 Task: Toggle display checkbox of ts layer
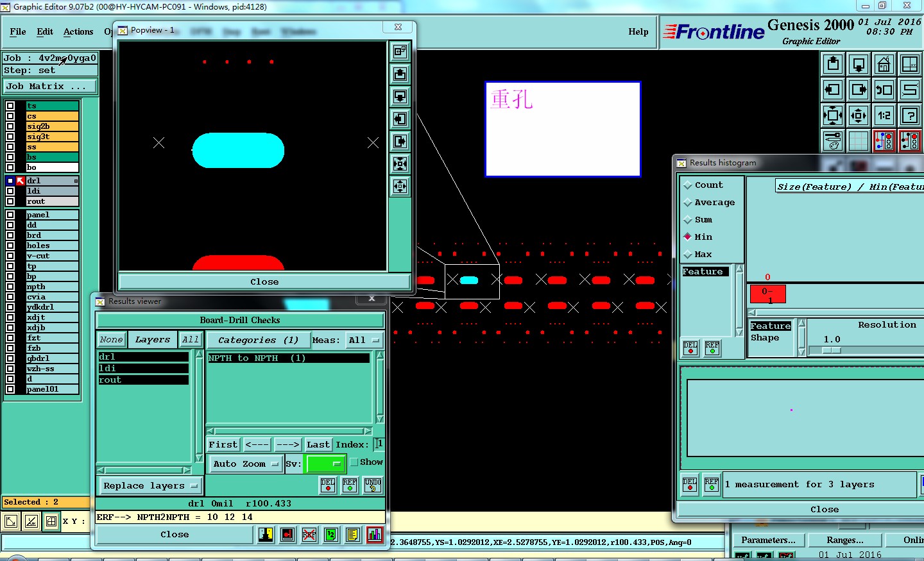10,106
